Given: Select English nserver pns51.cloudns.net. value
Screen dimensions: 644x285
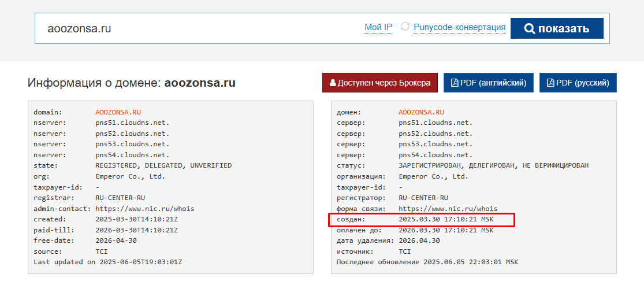Looking at the screenshot, I should click(132, 123).
